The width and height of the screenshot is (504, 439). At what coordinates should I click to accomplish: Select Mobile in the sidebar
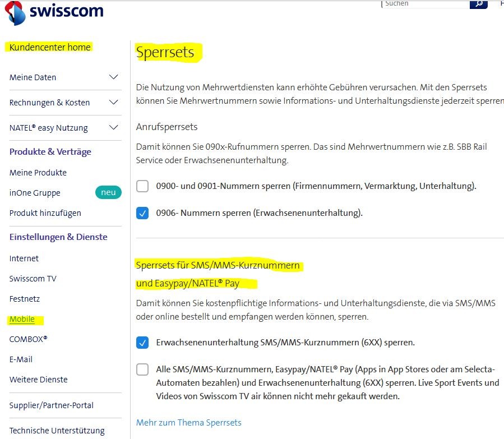[22, 319]
